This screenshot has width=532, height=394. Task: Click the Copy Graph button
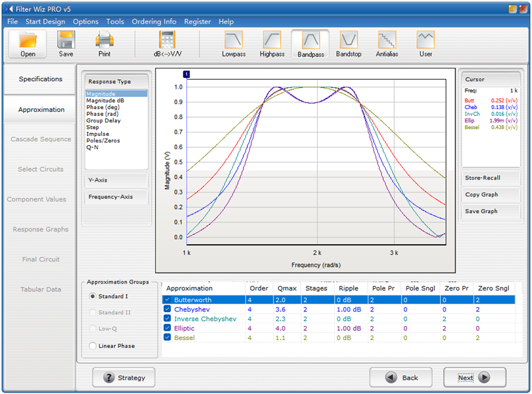[x=491, y=194]
